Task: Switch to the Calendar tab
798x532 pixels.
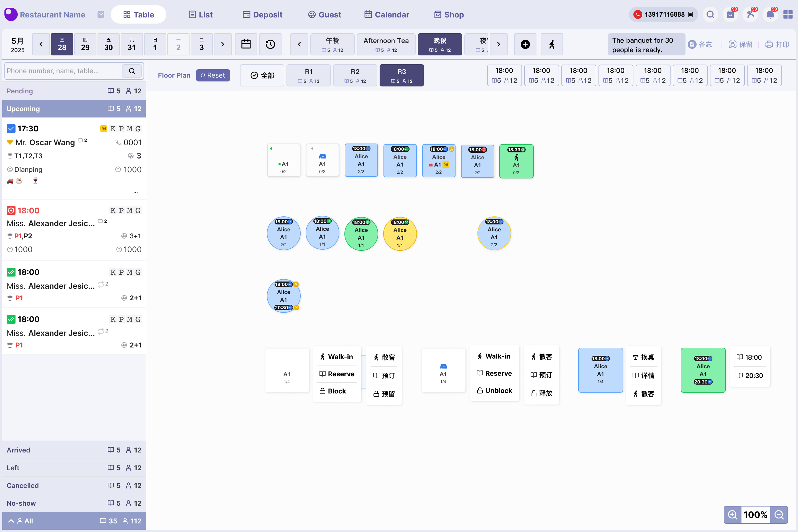Action: tap(387, 15)
